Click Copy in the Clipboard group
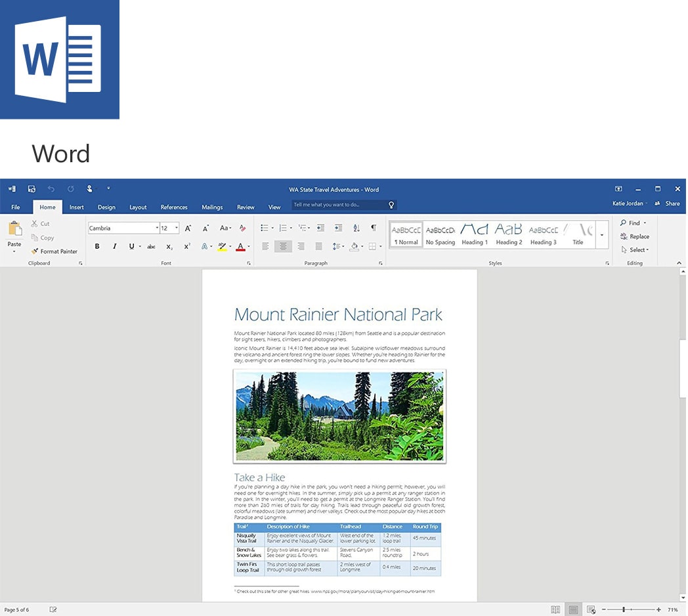 tap(43, 238)
